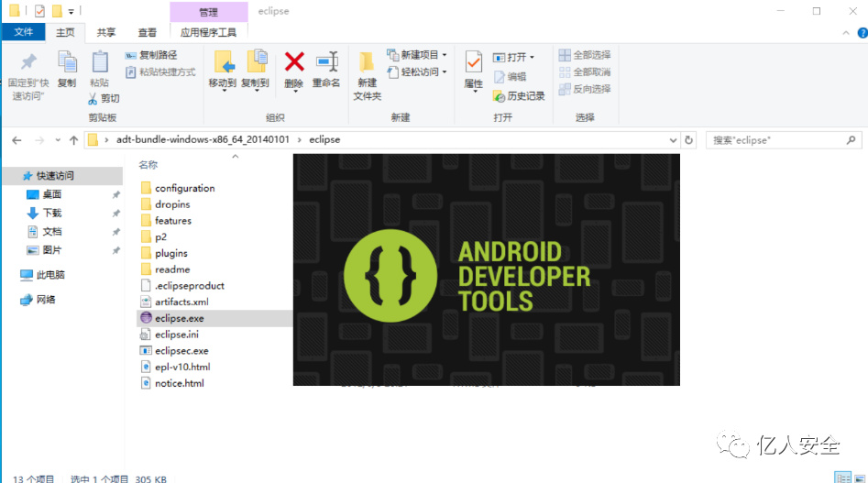Click properties icon in title bar
The height and width of the screenshot is (483, 868).
[x=39, y=10]
